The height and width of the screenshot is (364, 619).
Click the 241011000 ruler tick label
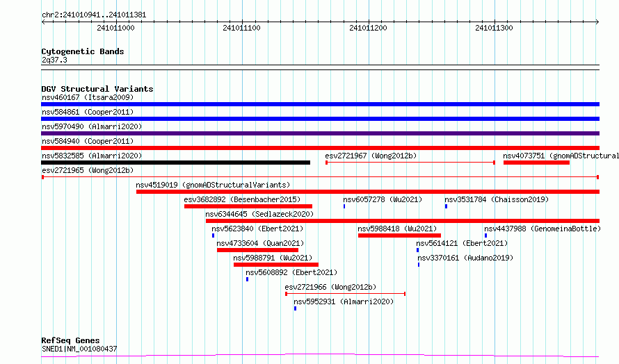115,28
